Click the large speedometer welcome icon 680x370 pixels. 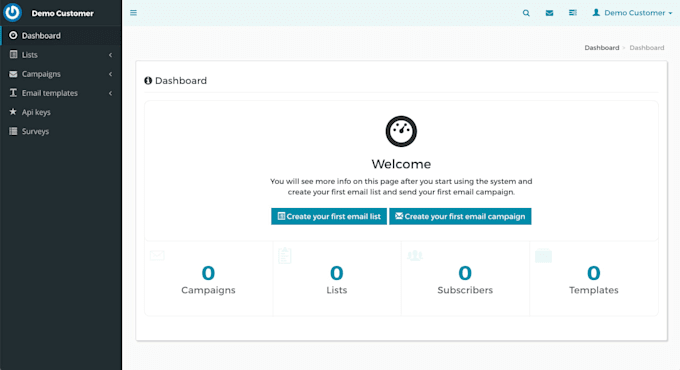tap(401, 131)
